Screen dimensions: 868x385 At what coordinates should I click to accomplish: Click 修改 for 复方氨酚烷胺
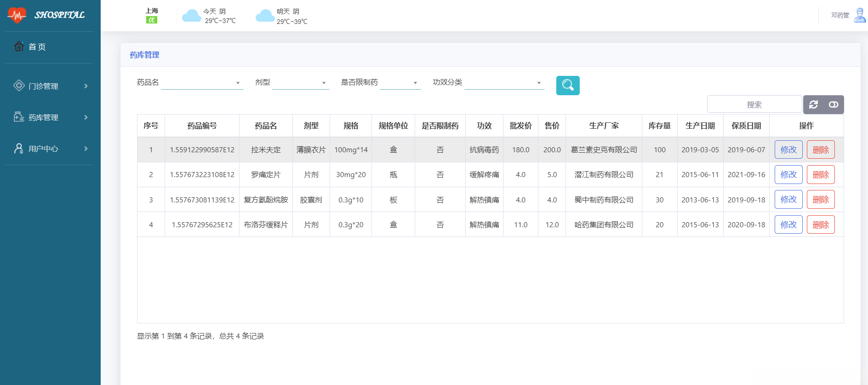(x=788, y=199)
